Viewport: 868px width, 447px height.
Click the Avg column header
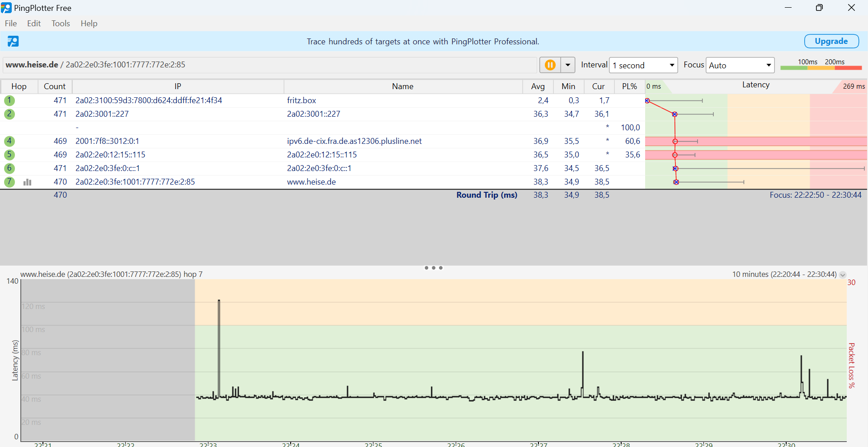538,86
